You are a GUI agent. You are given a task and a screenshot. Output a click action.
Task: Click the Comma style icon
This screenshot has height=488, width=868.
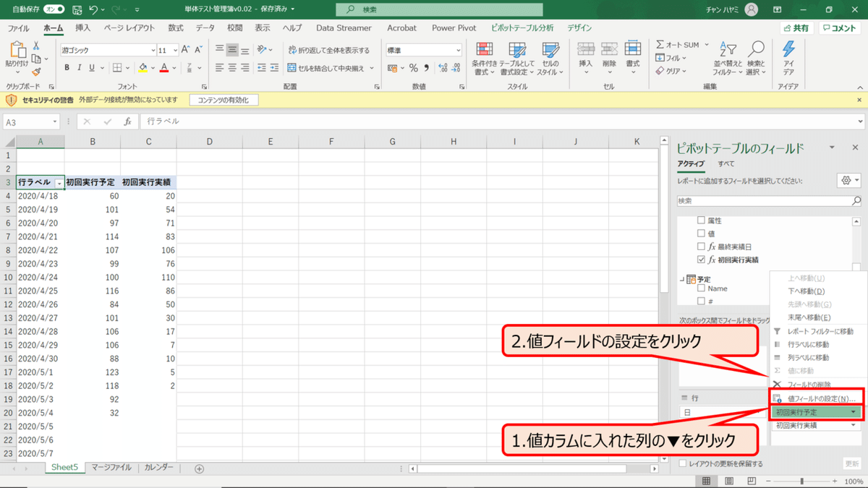pyautogui.click(x=426, y=68)
